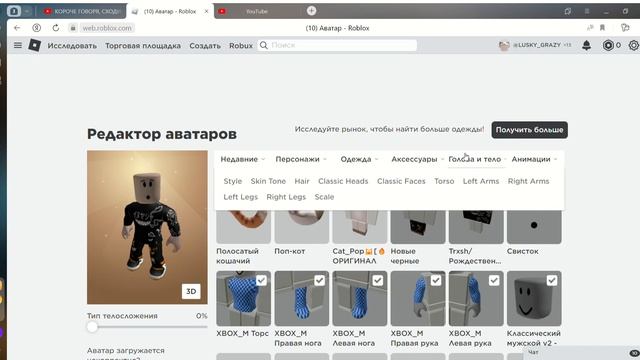Click the Roblox logo icon
This screenshot has height=360, width=640.
[35, 45]
